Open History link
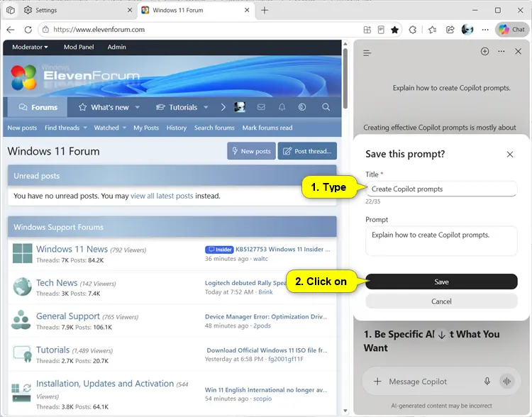 (177, 128)
